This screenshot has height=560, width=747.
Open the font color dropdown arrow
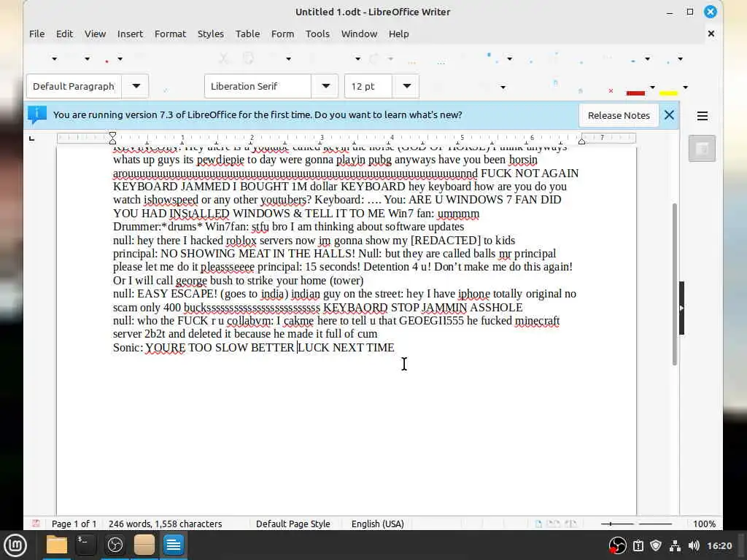[x=653, y=87]
